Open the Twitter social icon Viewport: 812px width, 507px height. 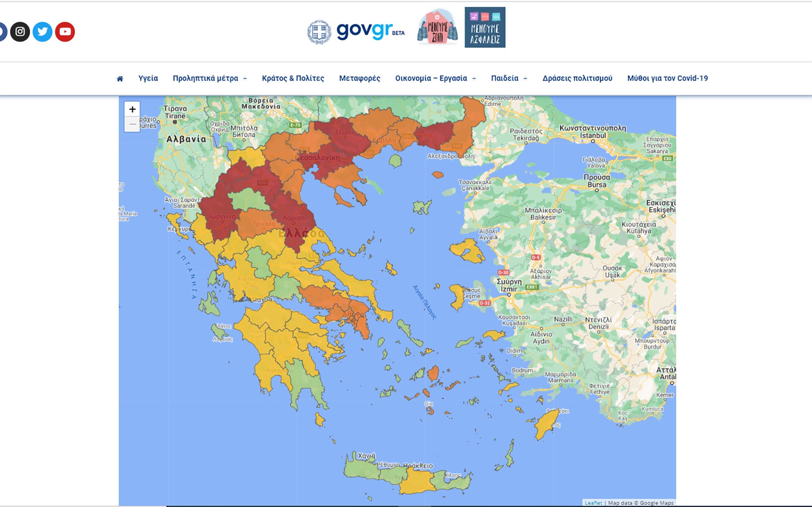(42, 32)
